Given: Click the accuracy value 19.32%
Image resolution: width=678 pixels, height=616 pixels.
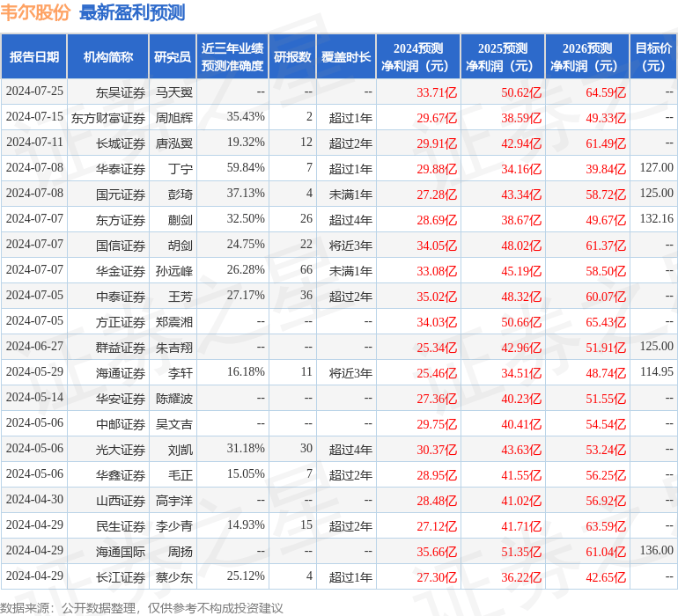Looking at the screenshot, I should (246, 143).
